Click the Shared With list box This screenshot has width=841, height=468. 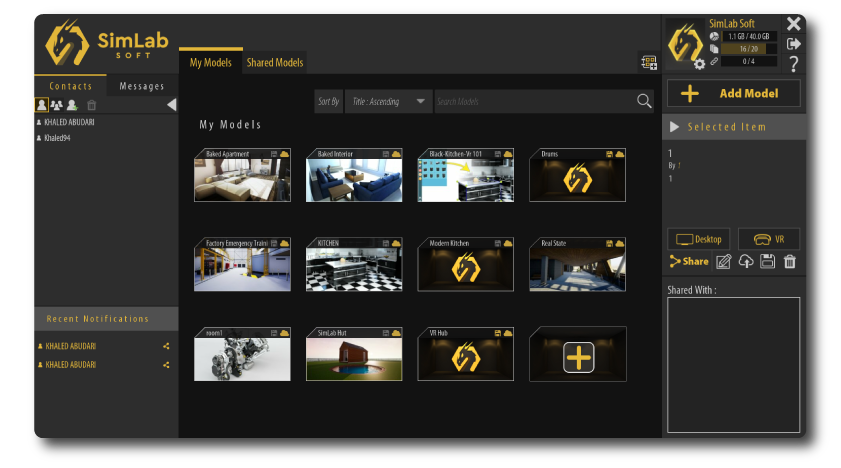click(734, 365)
